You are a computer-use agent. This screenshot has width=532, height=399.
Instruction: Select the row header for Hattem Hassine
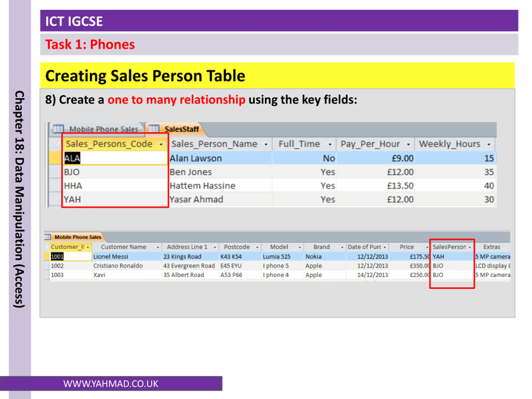pos(55,185)
